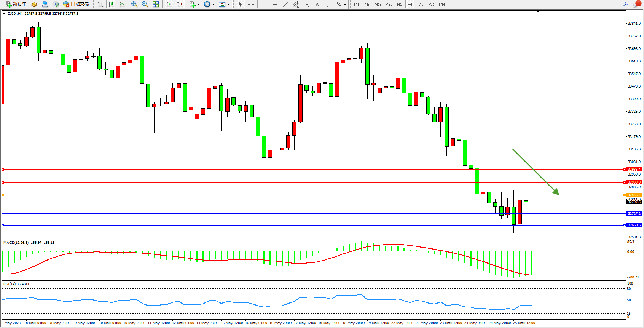Open the search magnifier icon
Image resolution: width=644 pixels, height=328 pixels.
[626, 4]
